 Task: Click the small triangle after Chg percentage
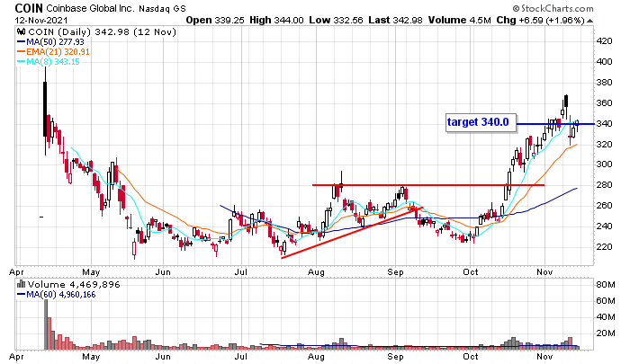click(x=589, y=21)
